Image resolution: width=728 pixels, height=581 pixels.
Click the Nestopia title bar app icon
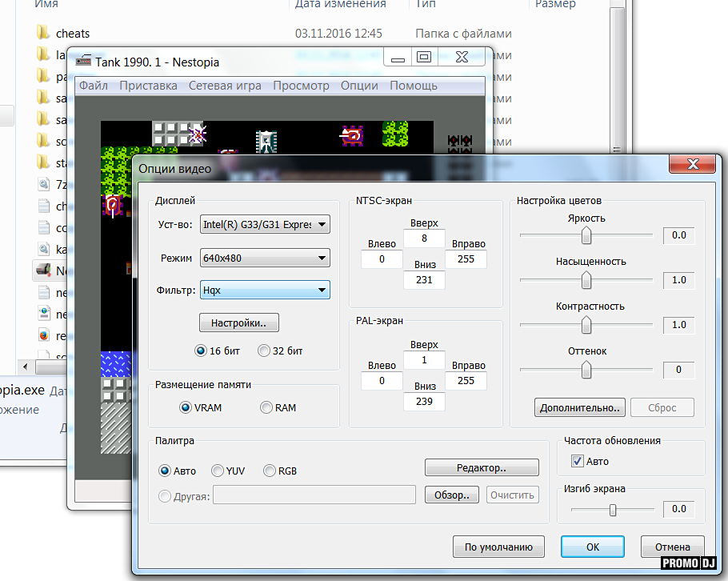point(83,62)
